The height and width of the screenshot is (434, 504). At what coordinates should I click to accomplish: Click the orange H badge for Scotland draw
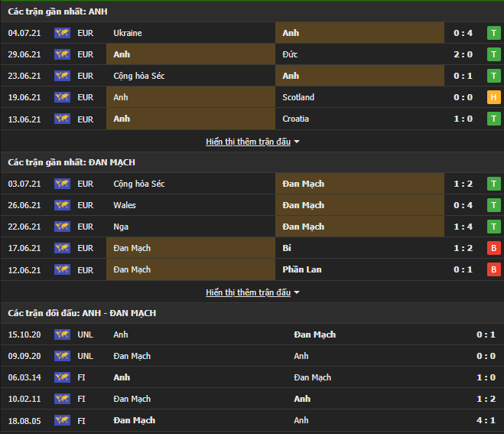tap(494, 97)
